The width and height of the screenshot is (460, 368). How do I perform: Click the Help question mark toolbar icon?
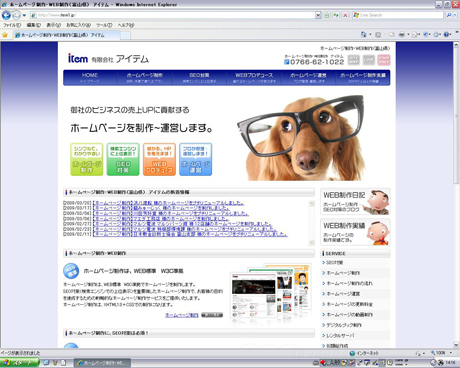tap(447, 35)
